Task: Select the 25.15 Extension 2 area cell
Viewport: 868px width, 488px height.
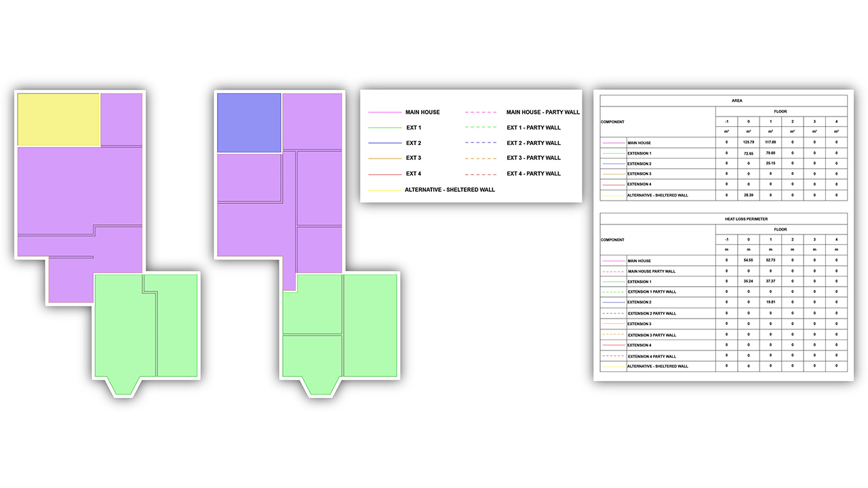Action: pyautogui.click(x=770, y=163)
